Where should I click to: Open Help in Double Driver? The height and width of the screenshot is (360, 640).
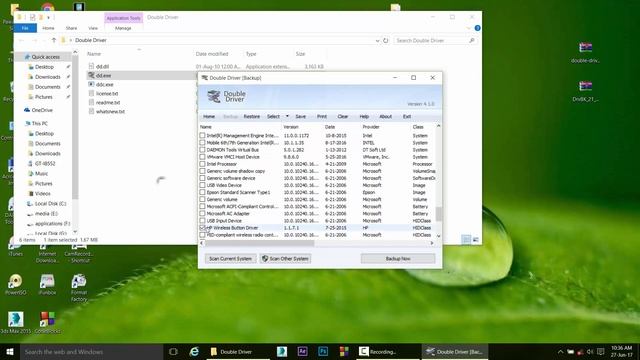pyautogui.click(x=364, y=117)
